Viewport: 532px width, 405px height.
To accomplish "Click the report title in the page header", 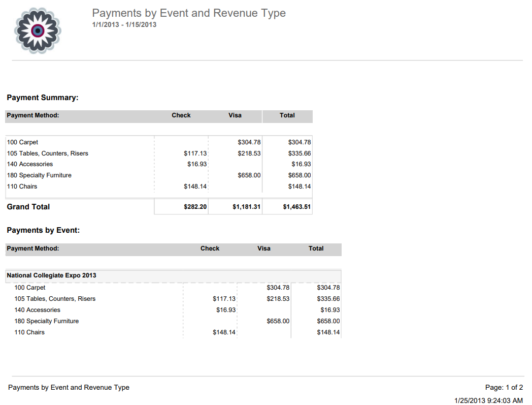I will click(x=188, y=13).
